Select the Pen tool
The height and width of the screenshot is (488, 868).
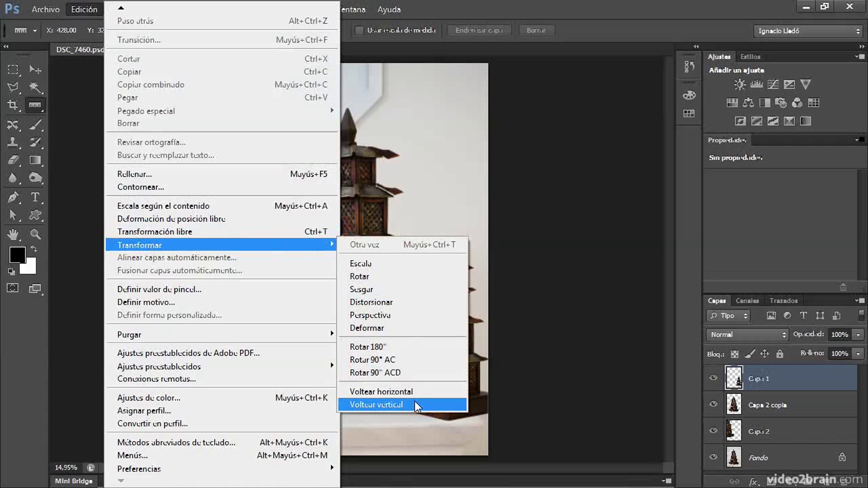13,197
